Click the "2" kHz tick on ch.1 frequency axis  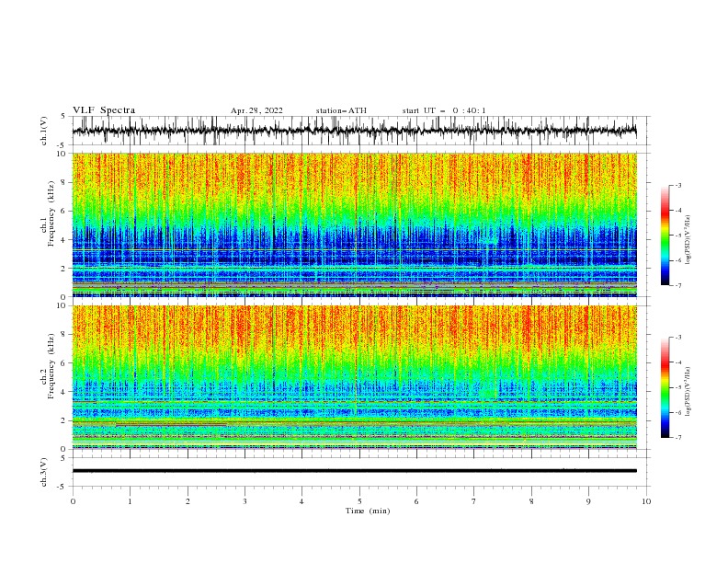[65, 269]
